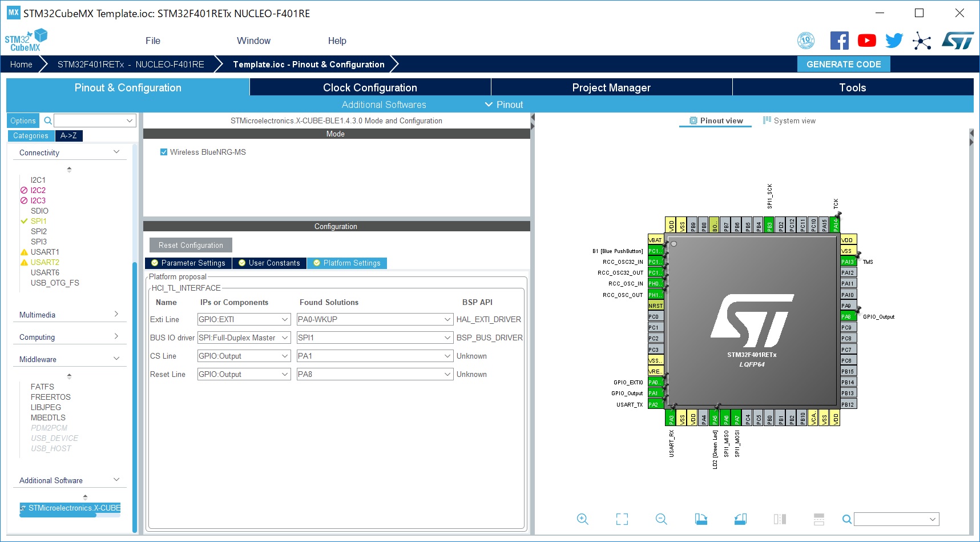Open the CS Line GPIO:Output dropdown
Viewport: 980px width, 542px height.
coord(244,356)
